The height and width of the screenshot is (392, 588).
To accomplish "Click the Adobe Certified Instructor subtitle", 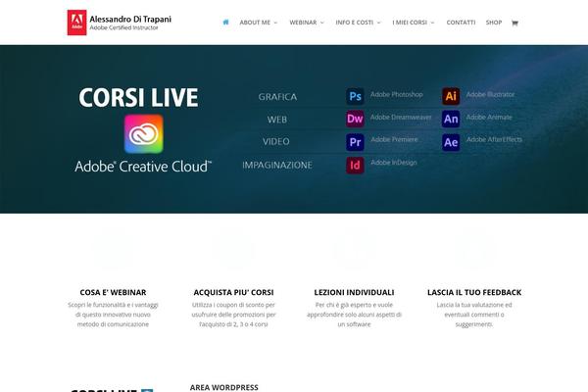I will coord(123,27).
